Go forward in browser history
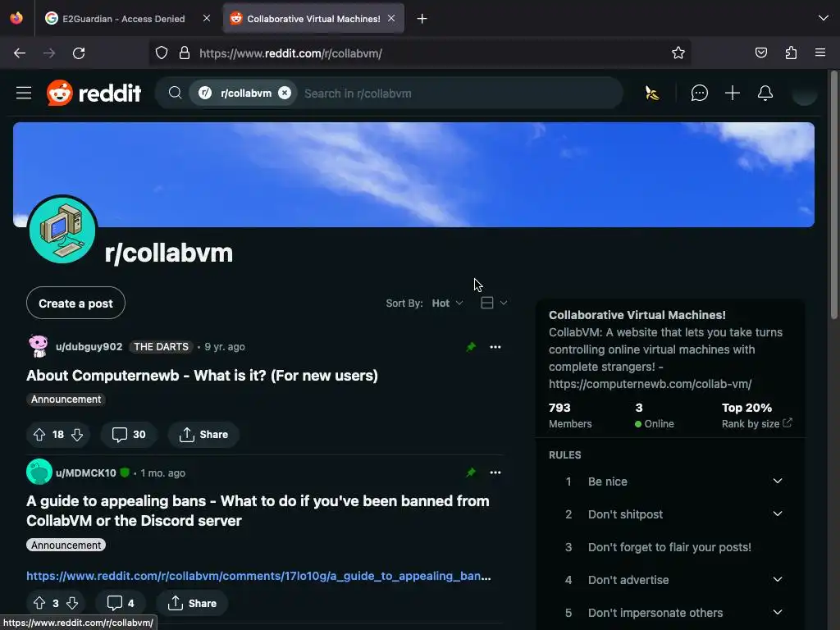The image size is (840, 630). tap(49, 53)
